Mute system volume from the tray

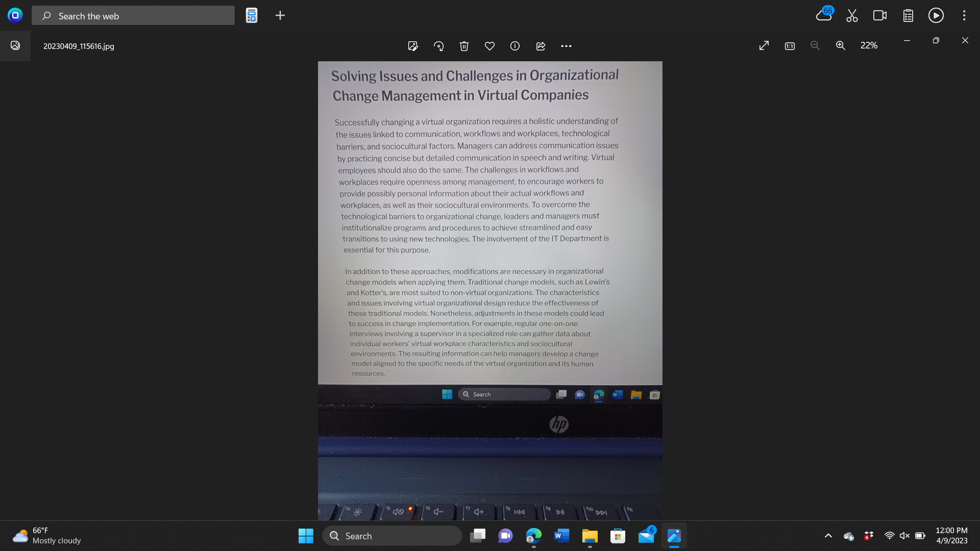click(x=905, y=536)
